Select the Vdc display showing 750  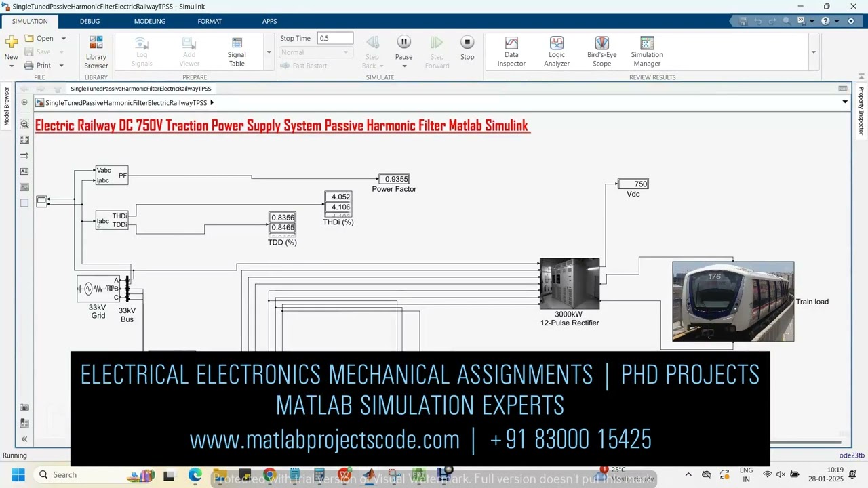tap(633, 184)
